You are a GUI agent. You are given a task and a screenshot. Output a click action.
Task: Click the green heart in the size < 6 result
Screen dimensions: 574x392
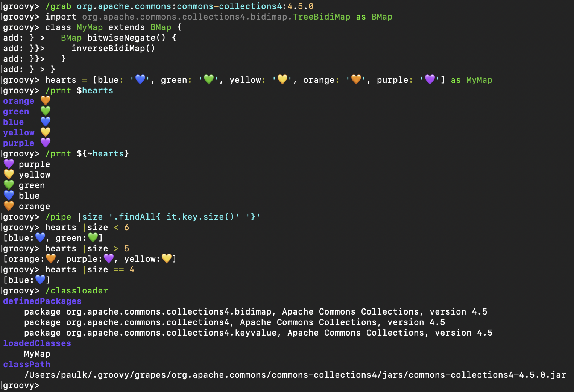(x=93, y=238)
